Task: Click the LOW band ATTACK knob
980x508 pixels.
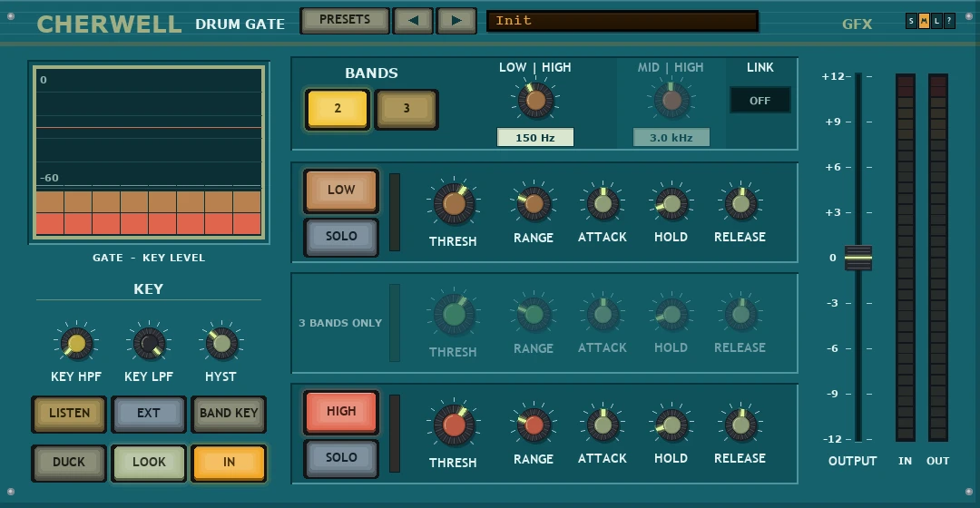Action: pyautogui.click(x=603, y=203)
